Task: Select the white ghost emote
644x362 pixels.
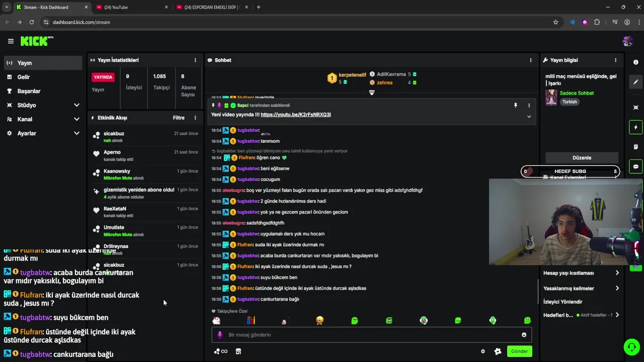Action: (216, 320)
